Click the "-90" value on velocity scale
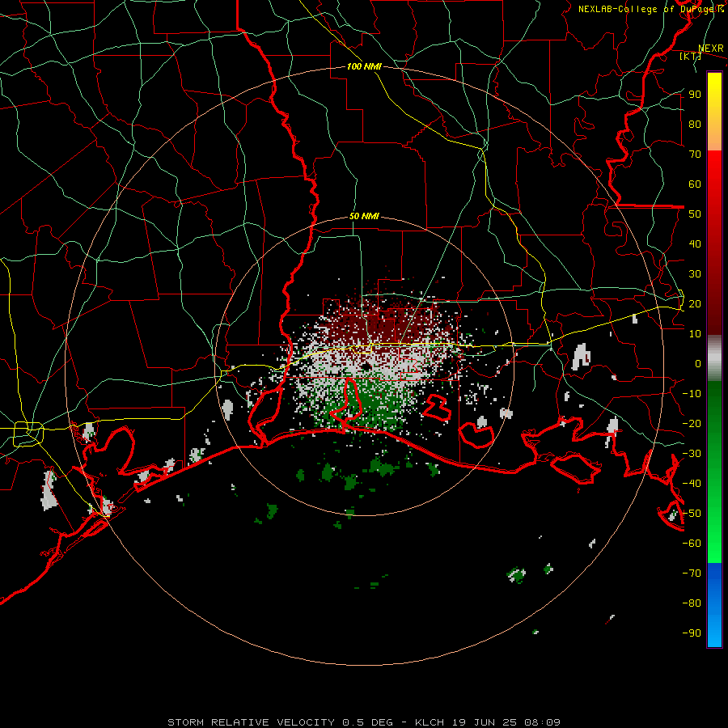Screen dimensions: 728x728 click(x=692, y=633)
